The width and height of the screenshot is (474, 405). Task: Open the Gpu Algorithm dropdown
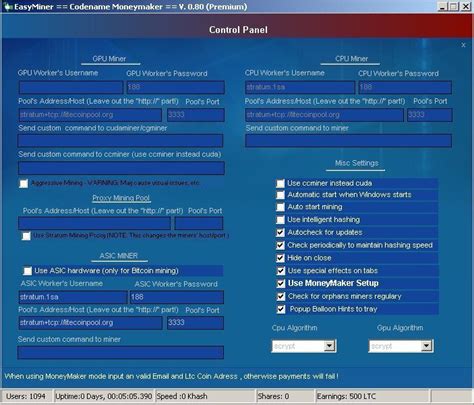point(426,346)
